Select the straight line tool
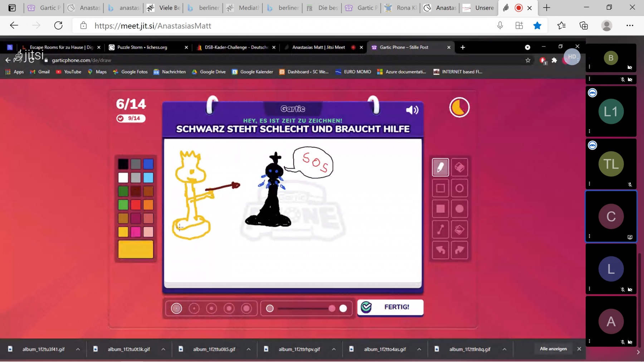 tap(440, 229)
